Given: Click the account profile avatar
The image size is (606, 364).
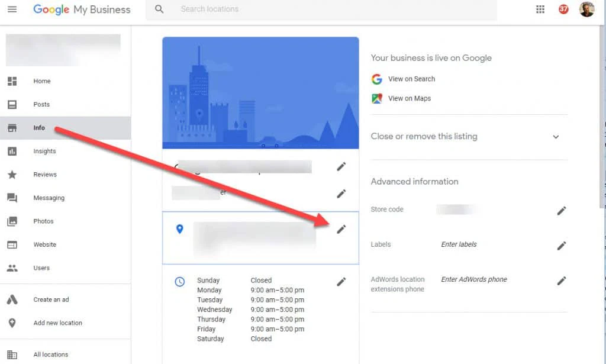Looking at the screenshot, I should coord(586,9).
